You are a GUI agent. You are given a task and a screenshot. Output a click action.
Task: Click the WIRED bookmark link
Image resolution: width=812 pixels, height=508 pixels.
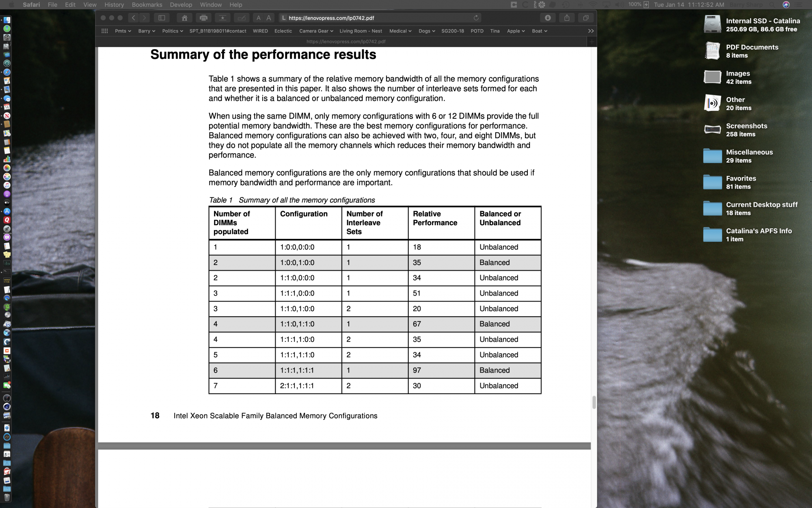click(x=260, y=31)
